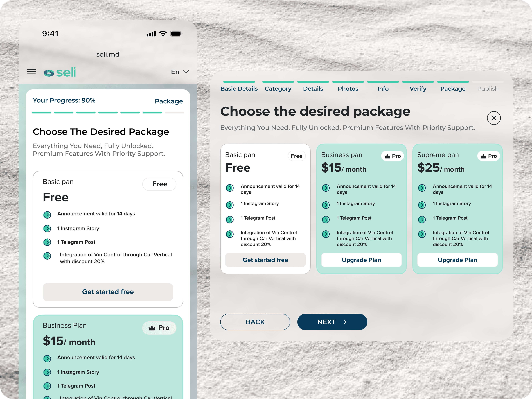Click bullet icon for Vin Control in Supreme pan card
Viewport: 532px width, 399px height.
point(422,234)
